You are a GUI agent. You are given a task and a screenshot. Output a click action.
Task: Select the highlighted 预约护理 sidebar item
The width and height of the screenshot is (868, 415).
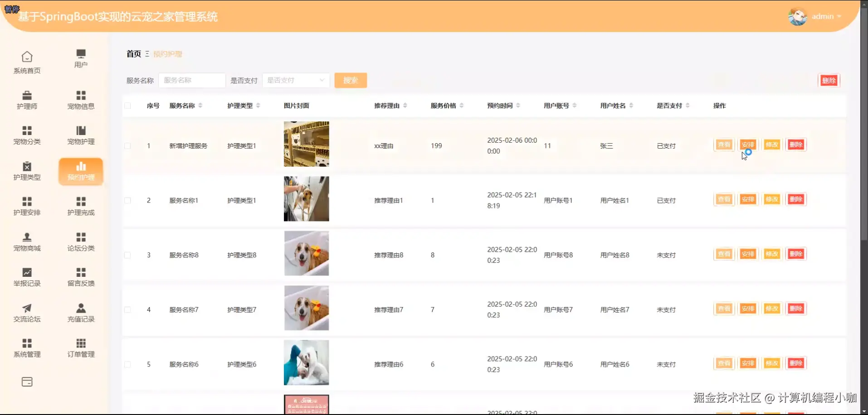click(81, 171)
